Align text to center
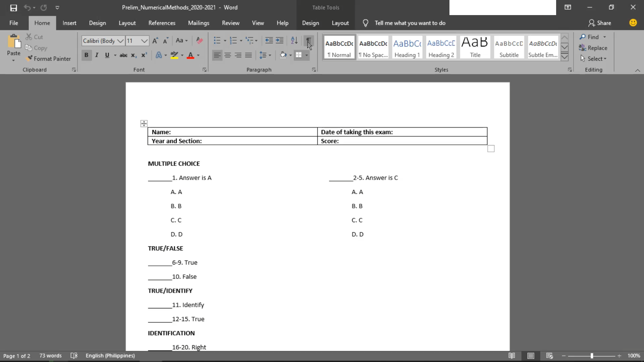The height and width of the screenshot is (362, 644). click(x=228, y=55)
